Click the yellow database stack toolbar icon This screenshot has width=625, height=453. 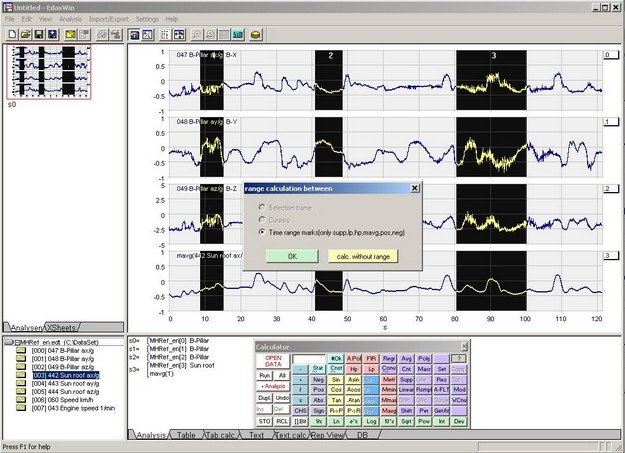[x=257, y=34]
